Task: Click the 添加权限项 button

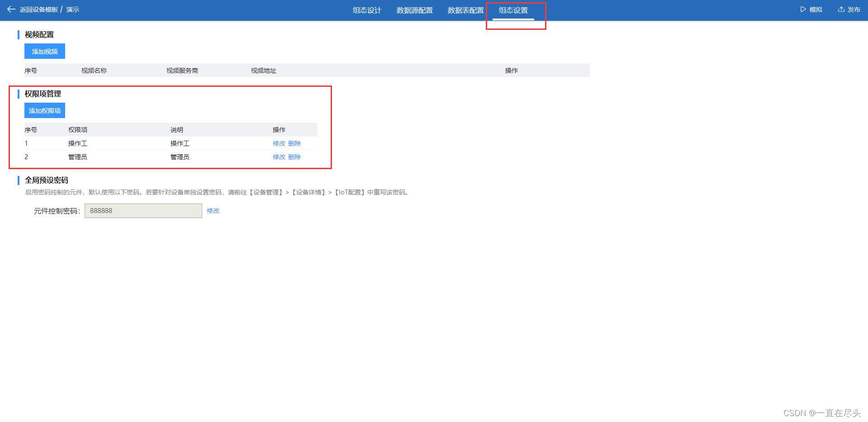Action: (x=45, y=110)
